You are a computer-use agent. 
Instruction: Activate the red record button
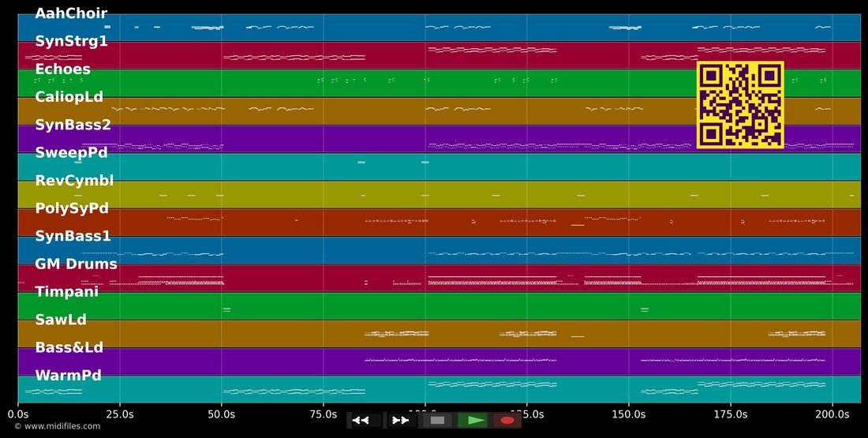tap(507, 421)
